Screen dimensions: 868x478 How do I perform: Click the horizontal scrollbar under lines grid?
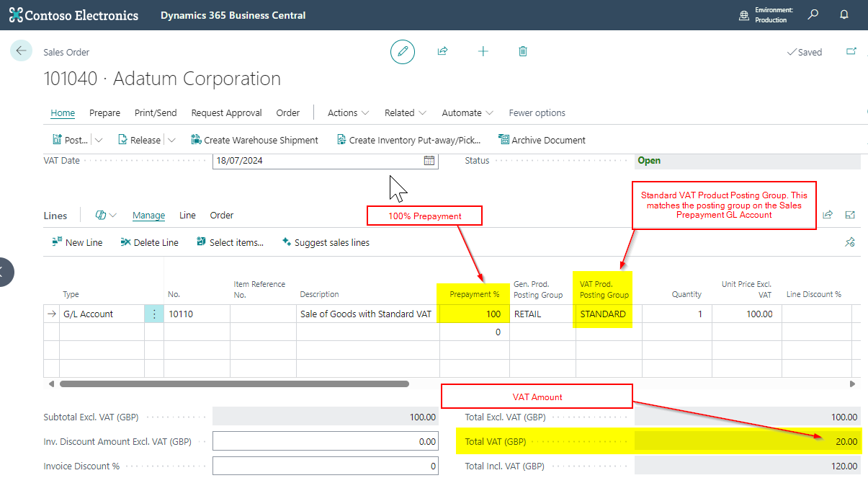[234, 384]
